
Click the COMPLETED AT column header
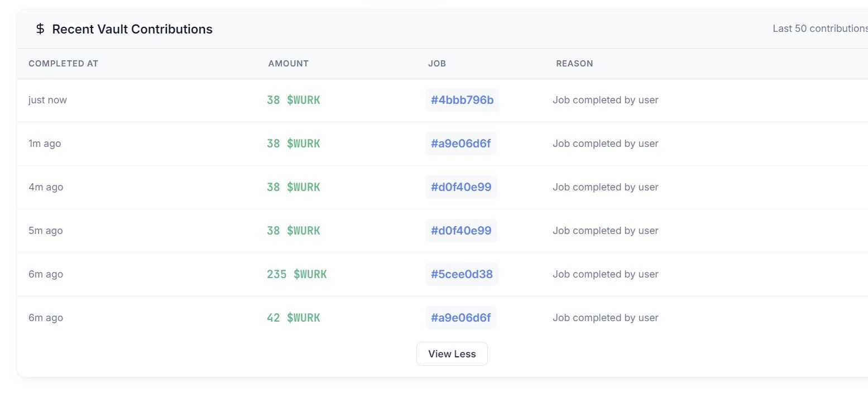point(63,64)
